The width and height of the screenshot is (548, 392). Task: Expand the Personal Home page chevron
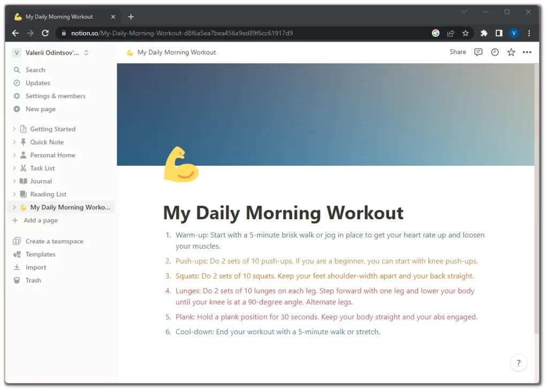coord(14,155)
